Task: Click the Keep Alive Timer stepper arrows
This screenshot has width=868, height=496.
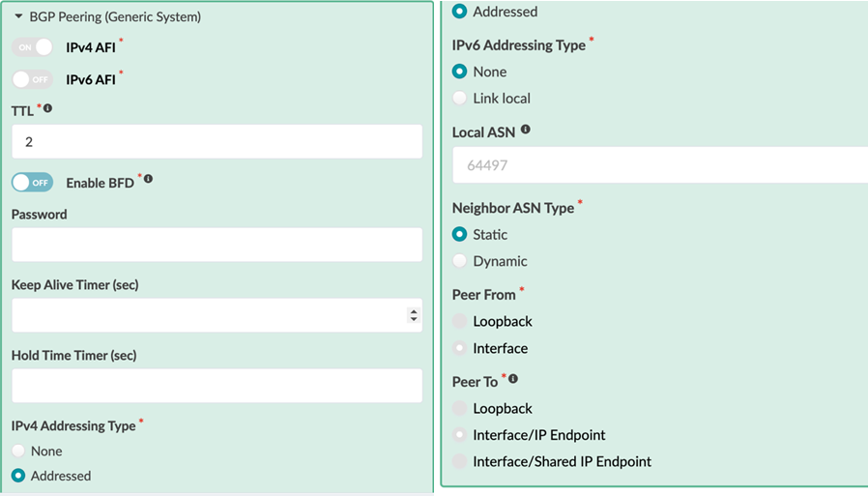Action: click(x=414, y=315)
